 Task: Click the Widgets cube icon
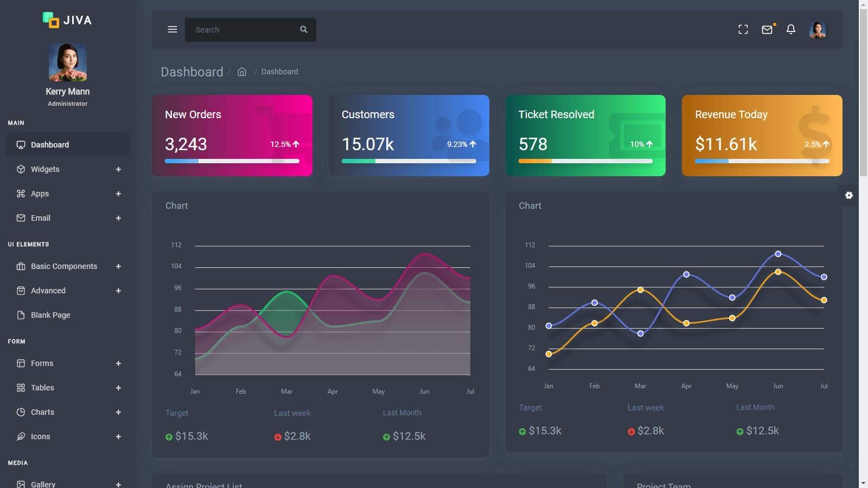(x=21, y=169)
